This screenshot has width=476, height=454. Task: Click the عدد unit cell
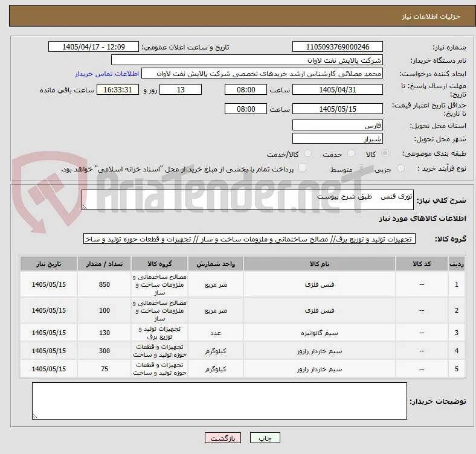click(216, 333)
